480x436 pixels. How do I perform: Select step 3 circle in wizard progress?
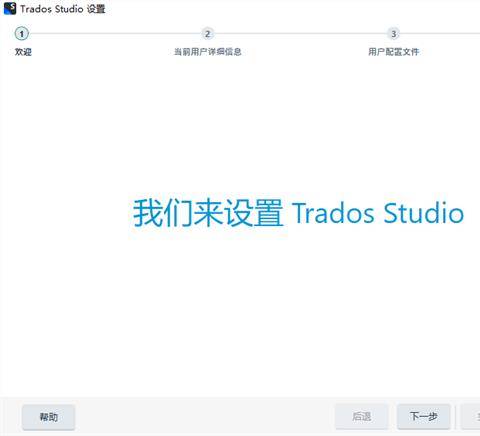[x=393, y=34]
